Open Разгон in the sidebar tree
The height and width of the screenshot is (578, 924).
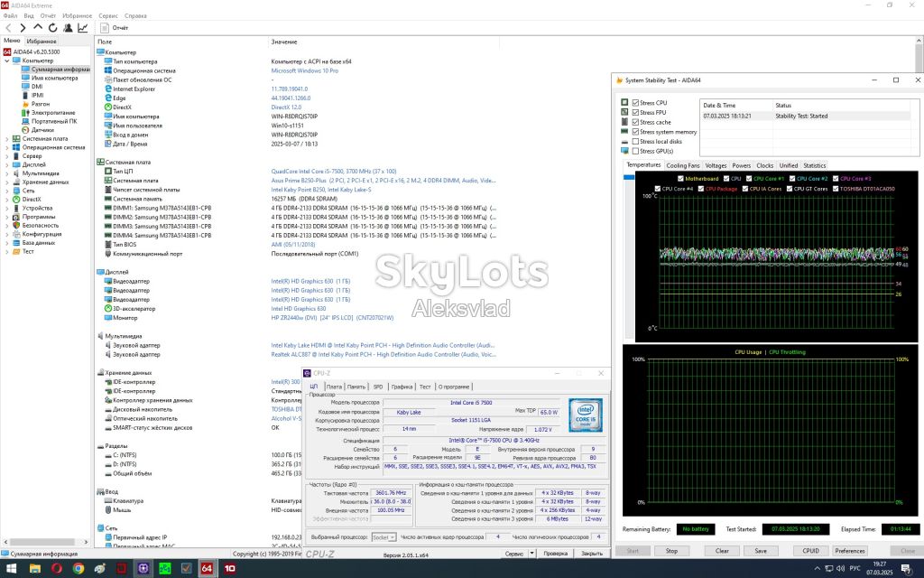(x=41, y=104)
